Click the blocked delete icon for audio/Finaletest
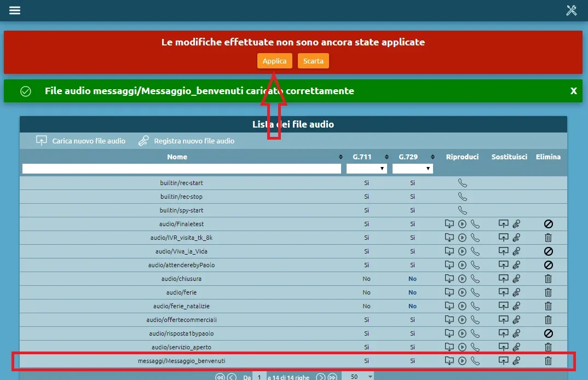 [x=548, y=224]
